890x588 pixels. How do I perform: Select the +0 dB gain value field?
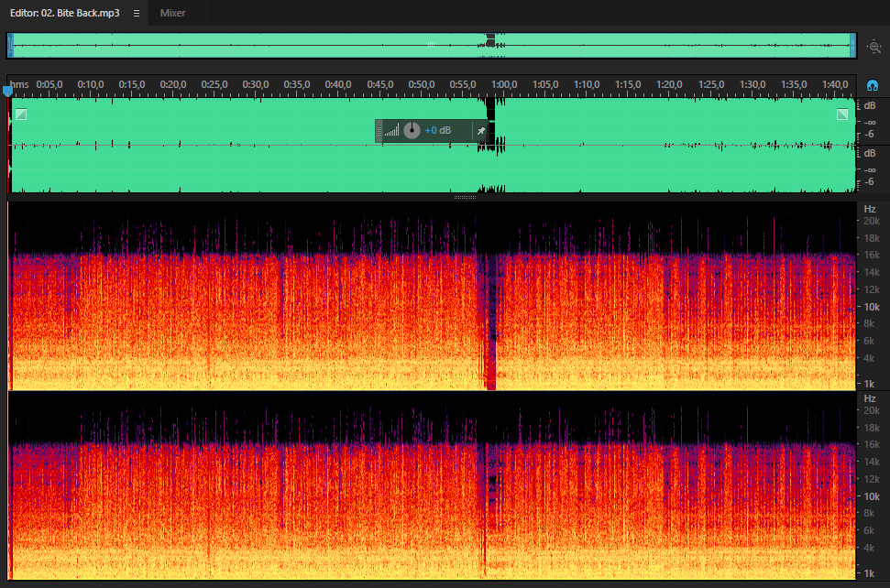click(437, 130)
